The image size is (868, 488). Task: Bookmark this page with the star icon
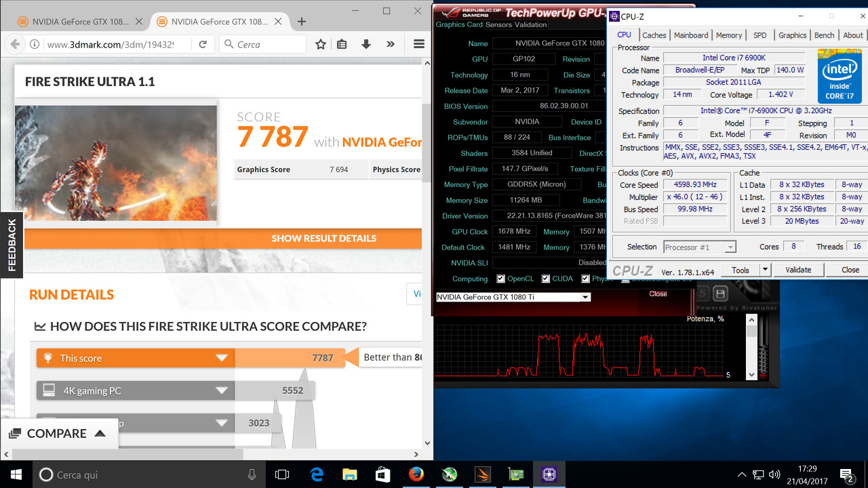tap(321, 44)
